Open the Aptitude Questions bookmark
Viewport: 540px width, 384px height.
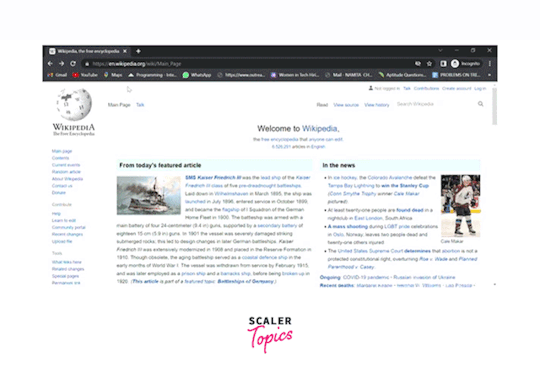click(x=402, y=75)
